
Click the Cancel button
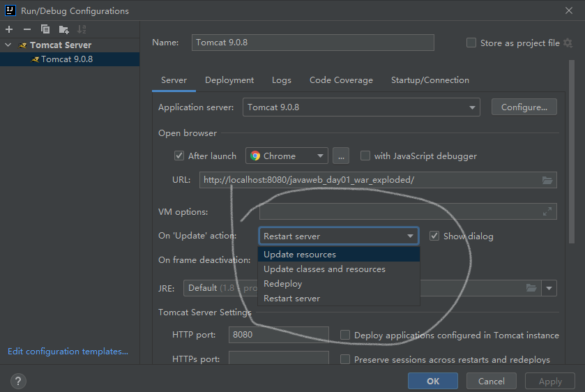[492, 381]
